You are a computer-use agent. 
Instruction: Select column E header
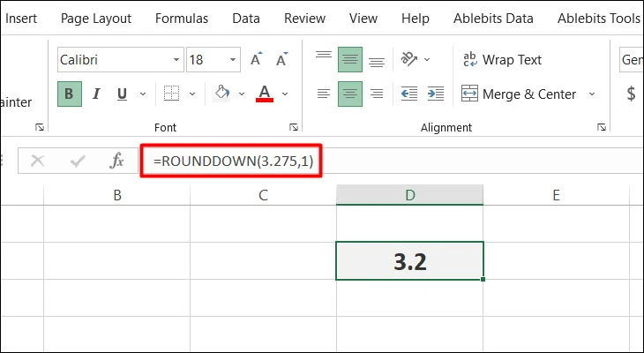[556, 195]
